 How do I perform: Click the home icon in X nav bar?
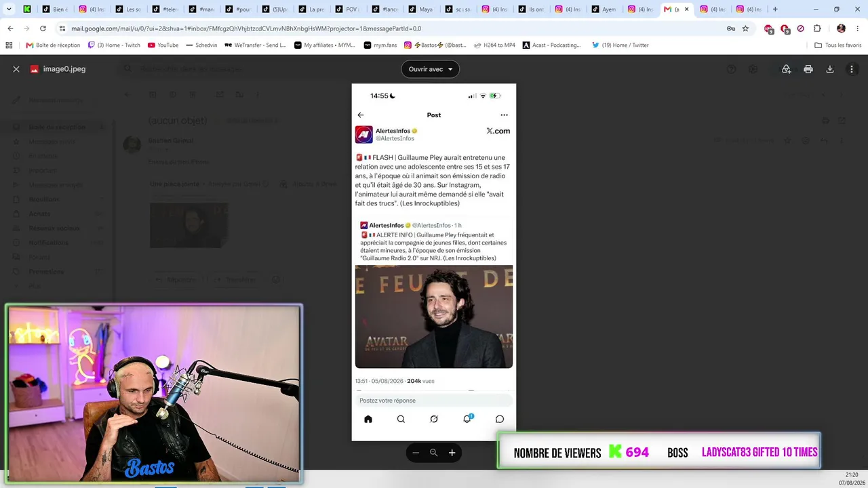pyautogui.click(x=368, y=419)
